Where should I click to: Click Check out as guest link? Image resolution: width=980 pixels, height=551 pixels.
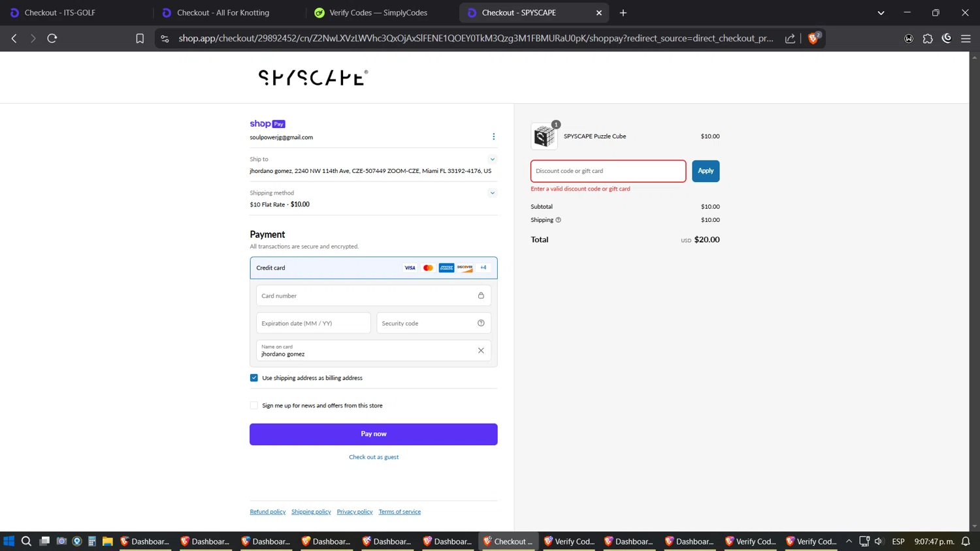(x=374, y=457)
